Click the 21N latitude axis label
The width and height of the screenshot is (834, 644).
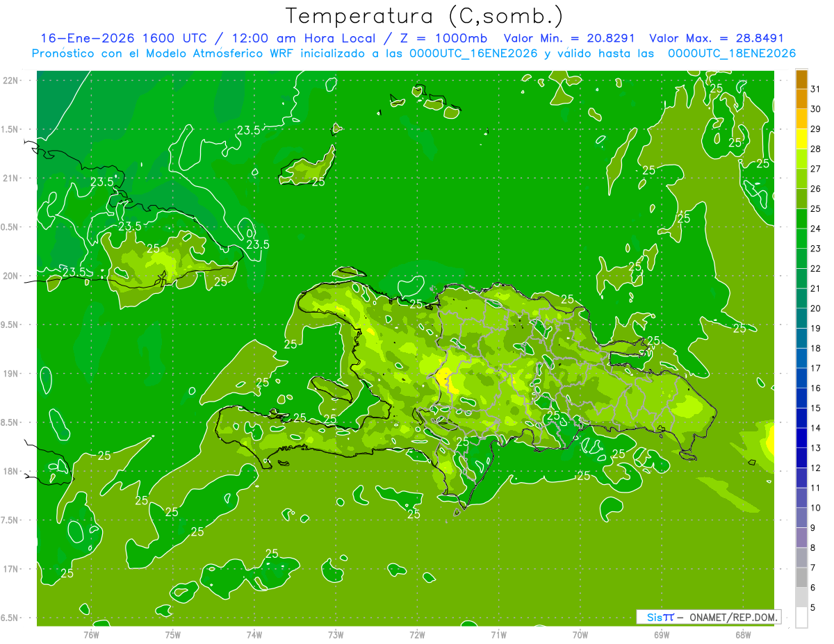(12, 178)
